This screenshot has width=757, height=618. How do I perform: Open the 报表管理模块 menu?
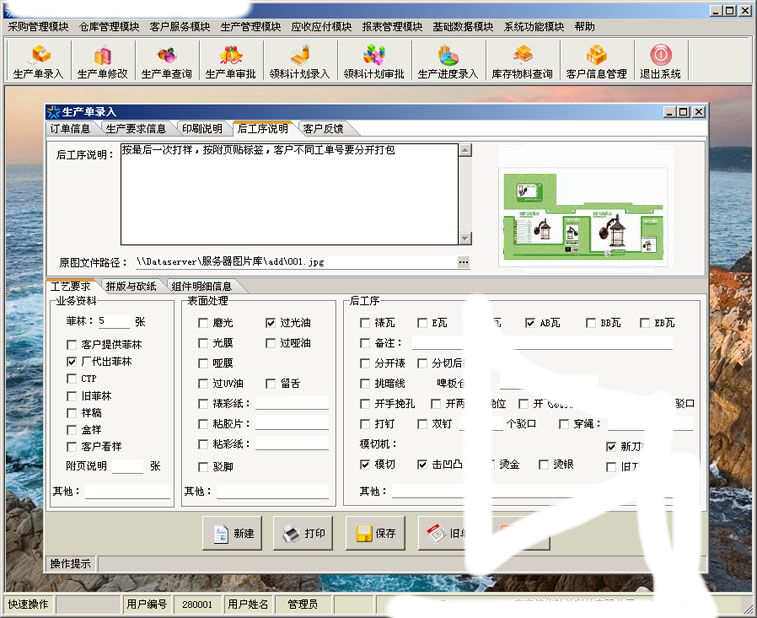[392, 27]
